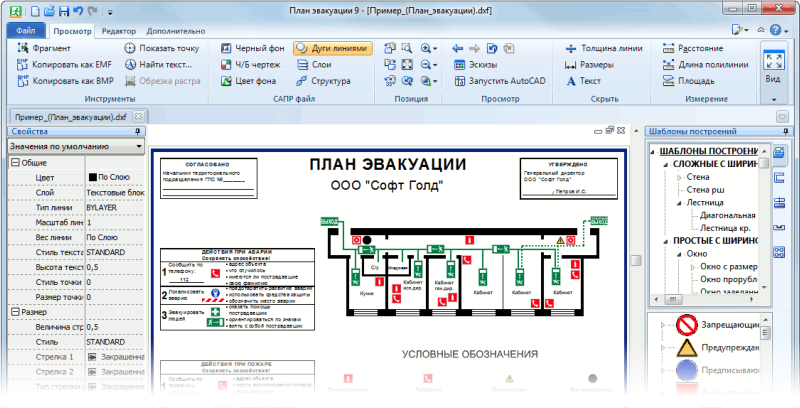Expand the Стена tree node

click(x=679, y=177)
